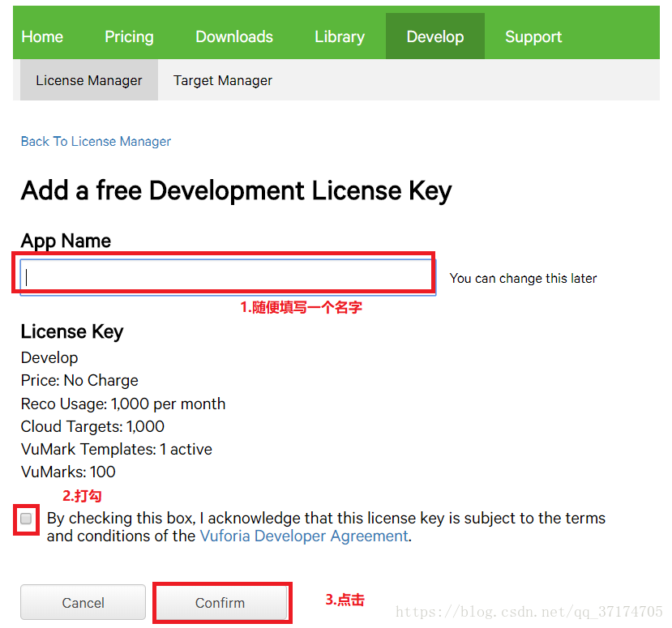
Task: Select the 'Reco Usage: 1,000 per month' line
Action: coord(123,404)
